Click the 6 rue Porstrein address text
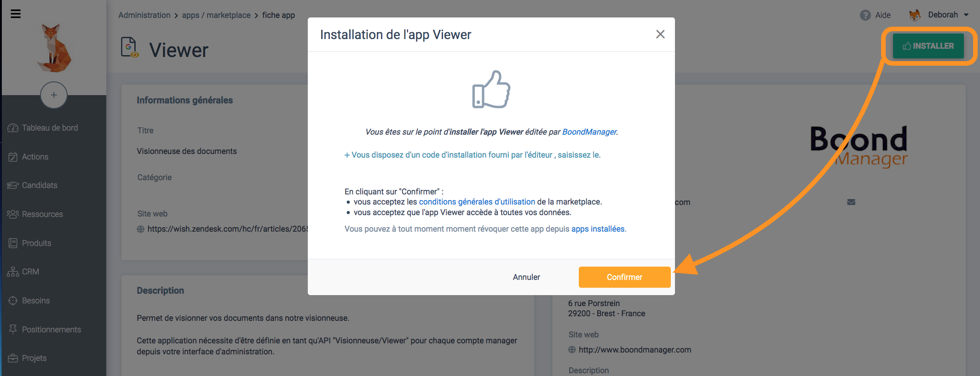This screenshot has width=980, height=376. 594,303
